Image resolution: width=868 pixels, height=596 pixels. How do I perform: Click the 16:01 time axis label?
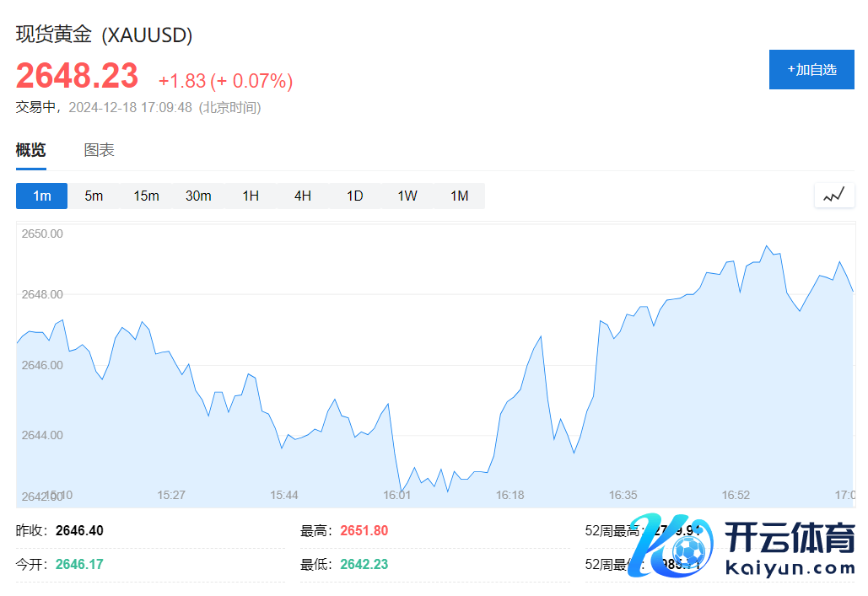396,495
